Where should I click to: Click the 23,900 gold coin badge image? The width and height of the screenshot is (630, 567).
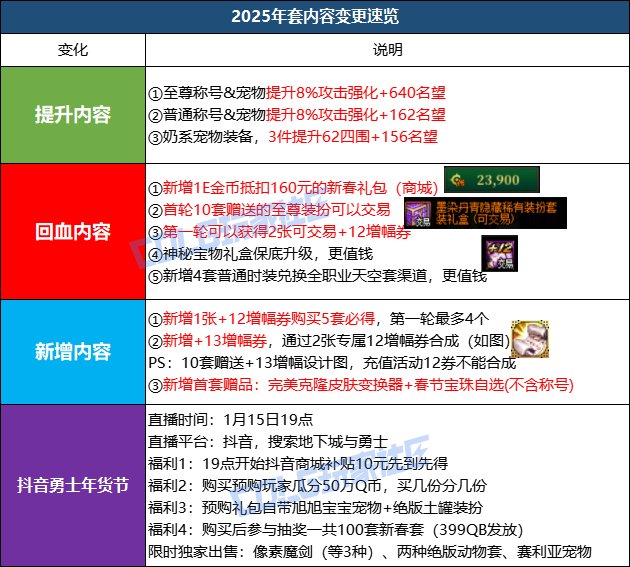[x=492, y=180]
